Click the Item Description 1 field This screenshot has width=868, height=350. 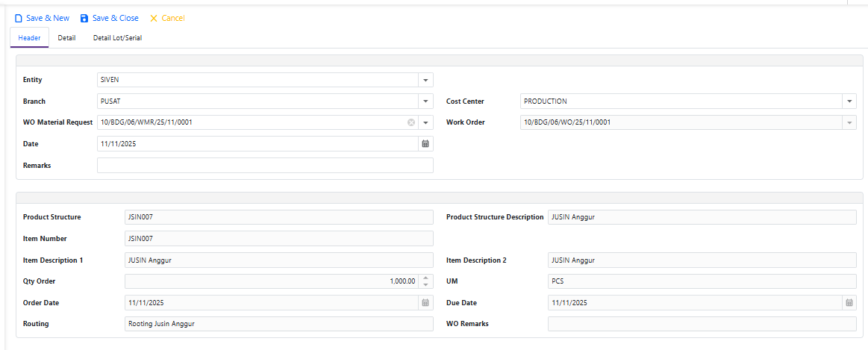[279, 260]
